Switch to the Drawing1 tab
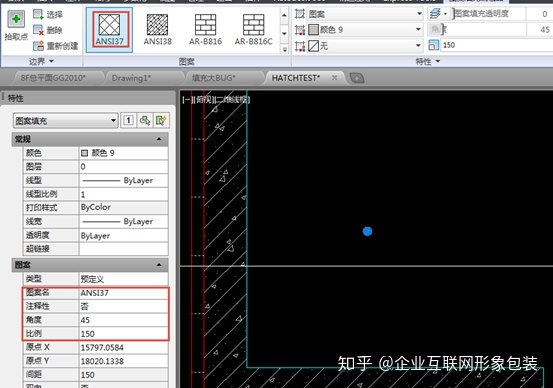 131,78
